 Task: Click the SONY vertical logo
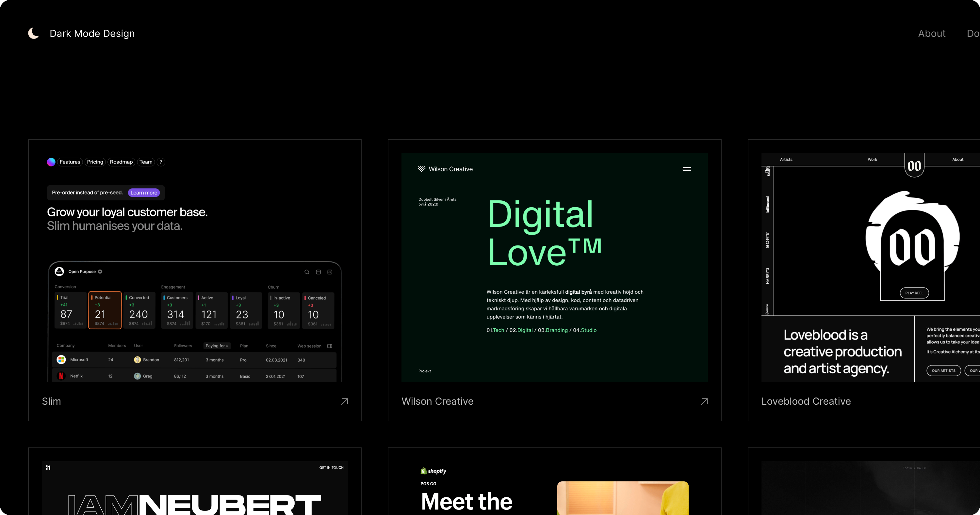tap(767, 240)
